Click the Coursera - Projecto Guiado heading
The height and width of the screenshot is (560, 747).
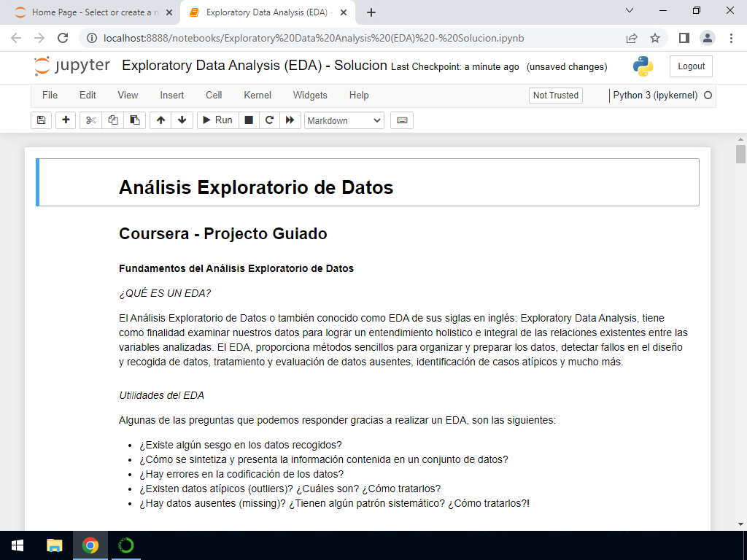[223, 234]
